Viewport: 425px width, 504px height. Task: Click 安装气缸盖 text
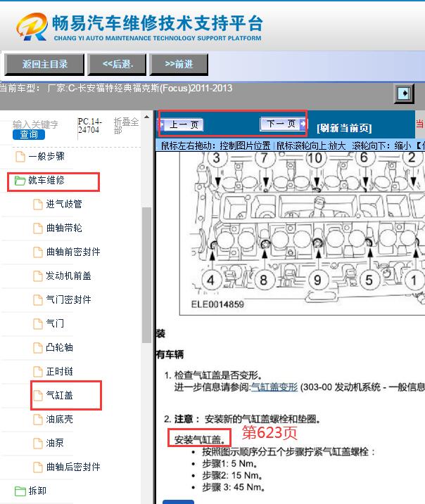click(199, 440)
